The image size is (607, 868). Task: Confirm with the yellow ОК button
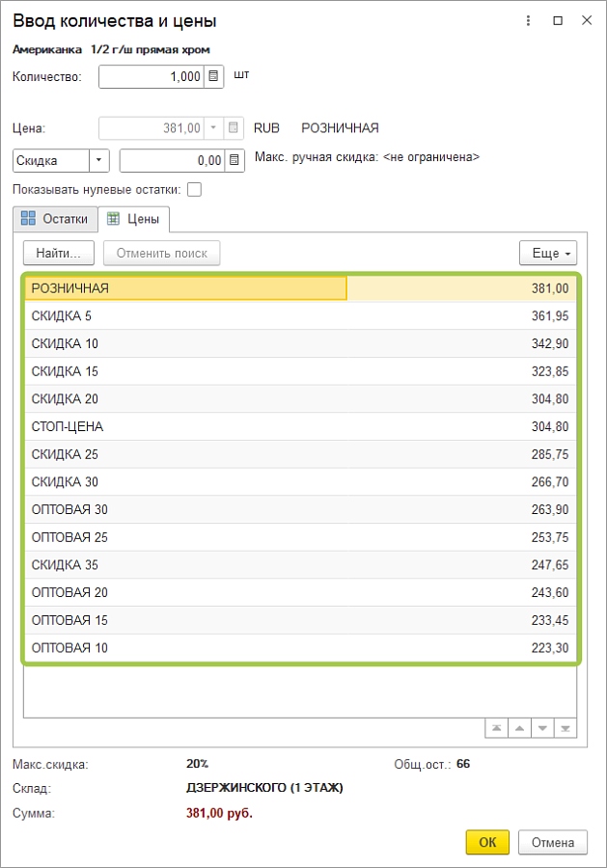[x=487, y=842]
